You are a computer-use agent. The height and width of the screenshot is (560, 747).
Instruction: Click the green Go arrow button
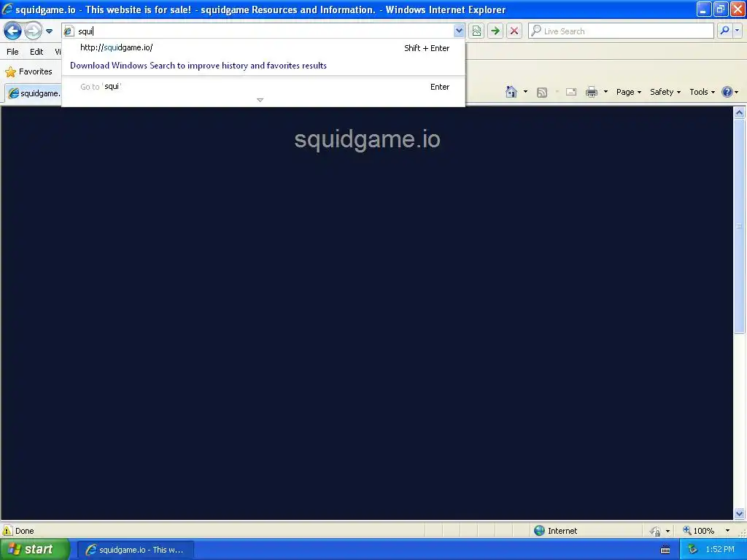coord(495,31)
